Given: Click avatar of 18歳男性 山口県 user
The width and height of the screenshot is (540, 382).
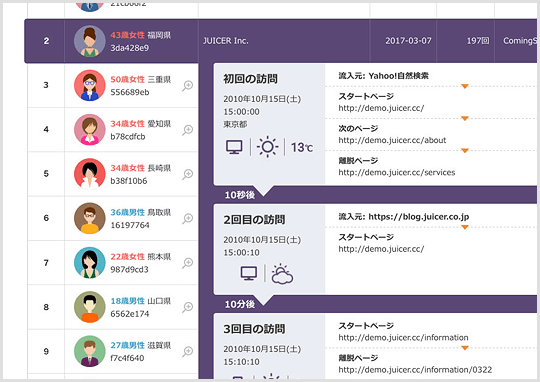Looking at the screenshot, I should [x=90, y=307].
